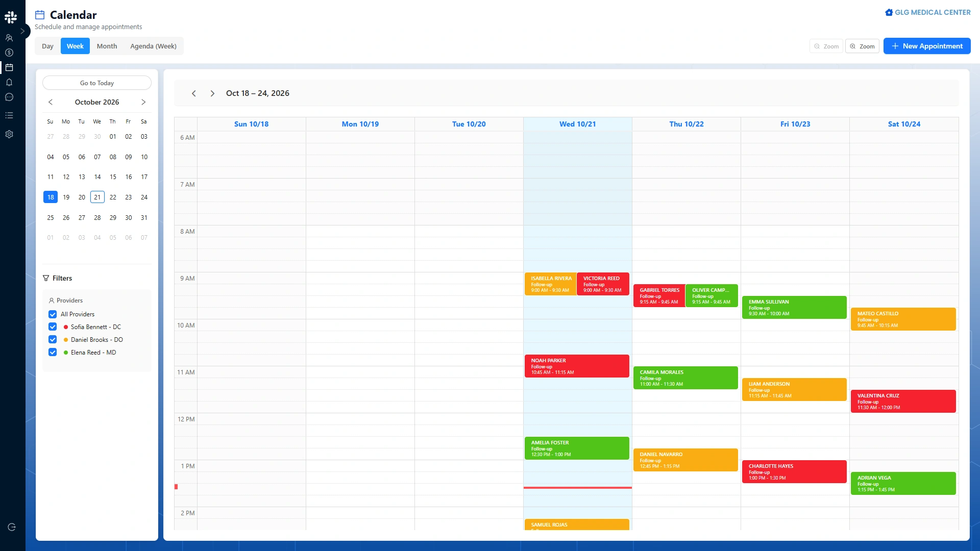
Task: Go to the previous month in the mini calendar
Action: 51,102
